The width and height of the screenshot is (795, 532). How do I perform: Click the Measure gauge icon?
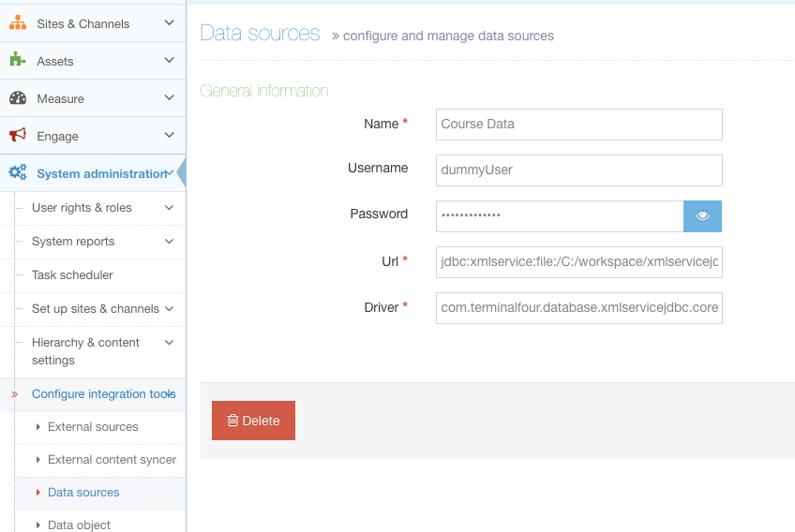point(18,98)
